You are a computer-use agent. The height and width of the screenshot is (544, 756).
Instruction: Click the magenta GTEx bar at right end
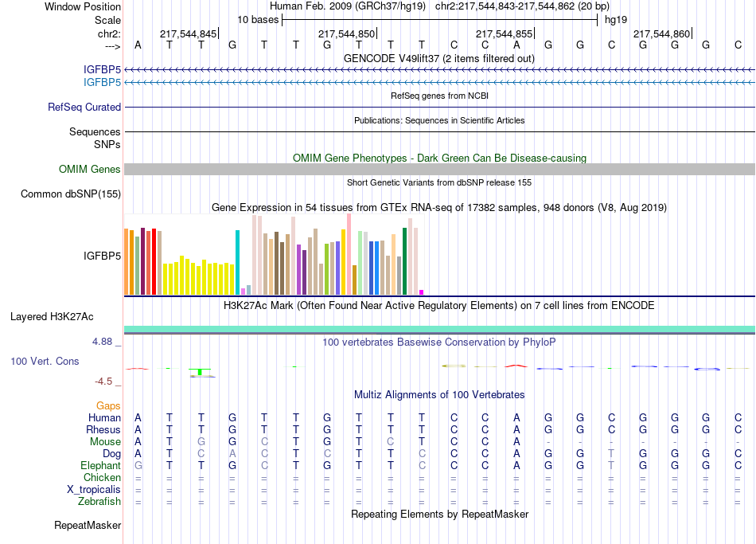click(422, 292)
